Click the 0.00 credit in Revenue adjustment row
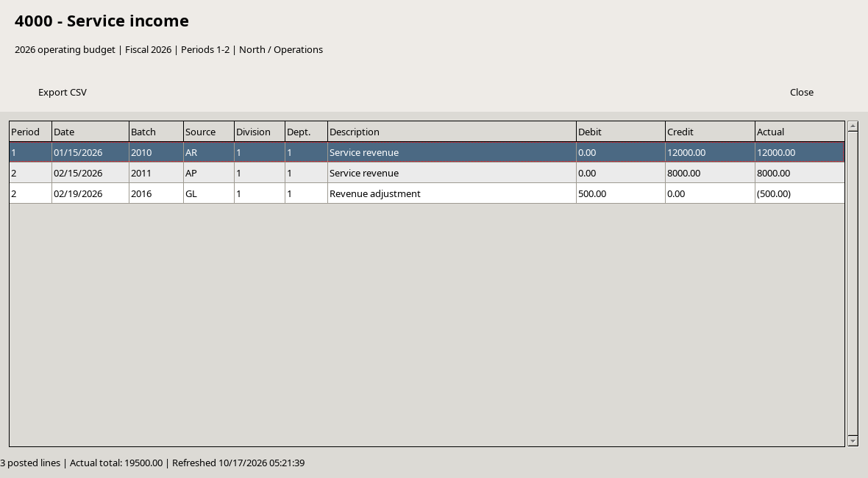This screenshot has height=478, width=868. click(711, 193)
